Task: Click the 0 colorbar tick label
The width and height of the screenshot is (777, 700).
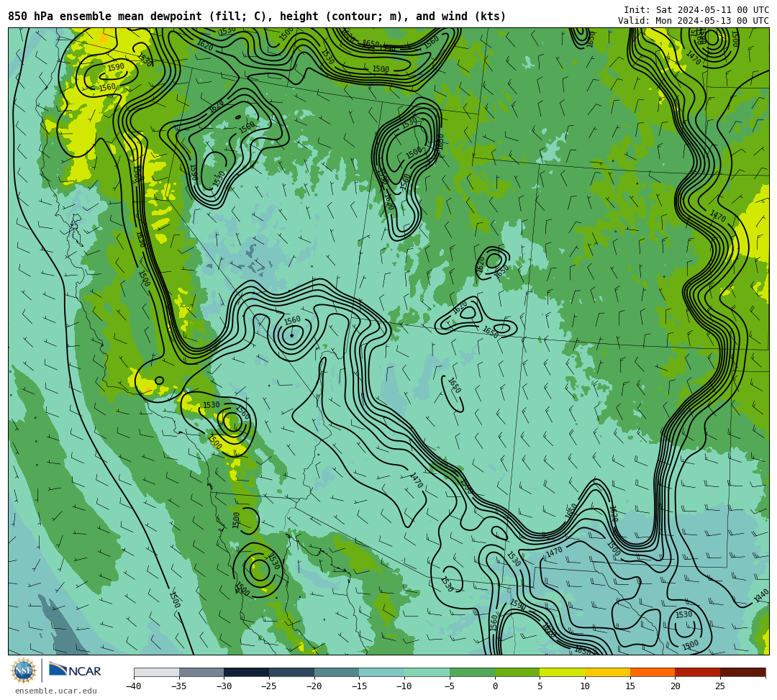Action: [x=494, y=686]
